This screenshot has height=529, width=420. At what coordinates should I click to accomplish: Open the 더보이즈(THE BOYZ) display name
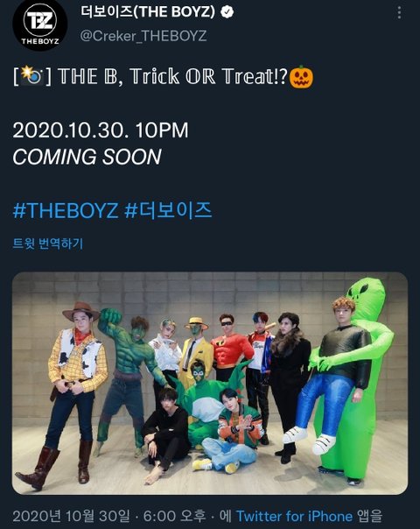point(148,11)
